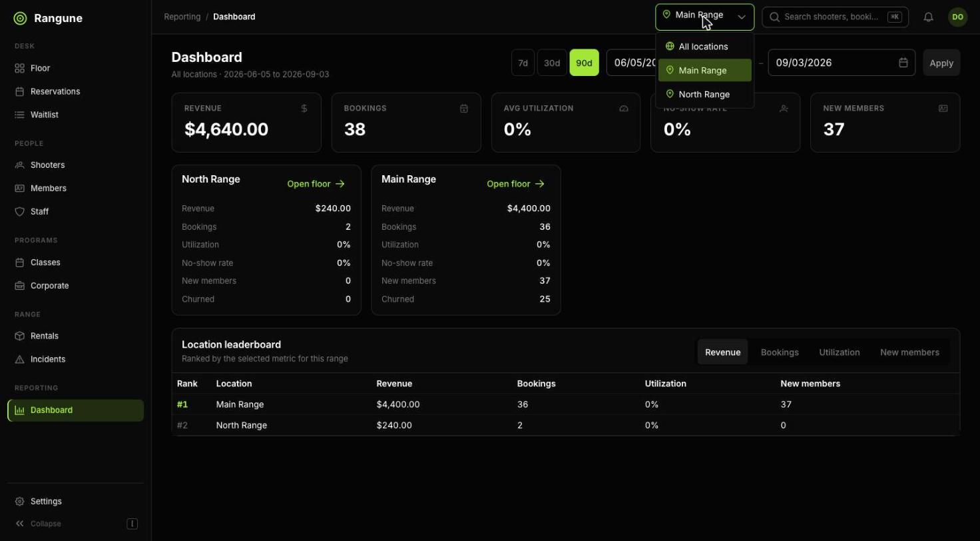
Task: Open the notifications bell
Action: tap(928, 17)
